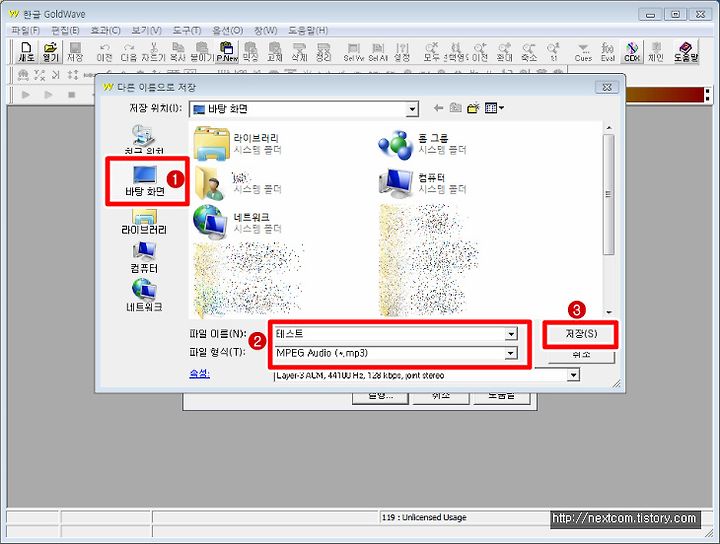The width and height of the screenshot is (720, 544).
Task: Click the 복사 (Copy) toolbar icon
Action: pos(178,51)
